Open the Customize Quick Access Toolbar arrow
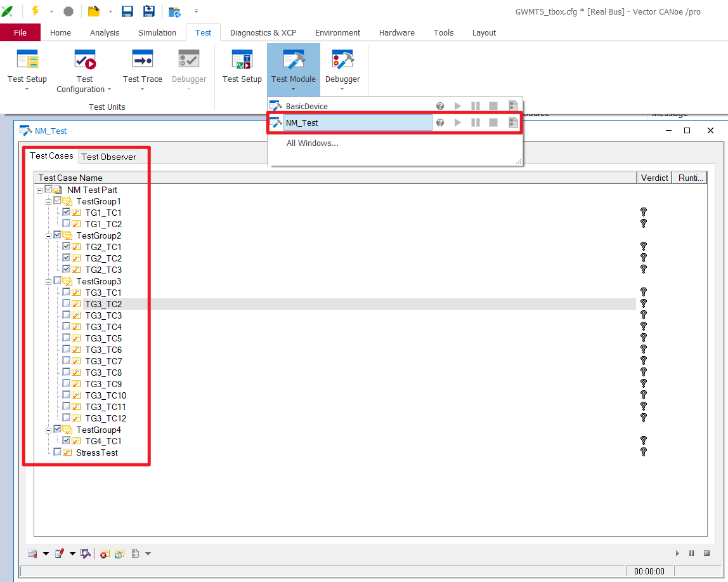 197,11
